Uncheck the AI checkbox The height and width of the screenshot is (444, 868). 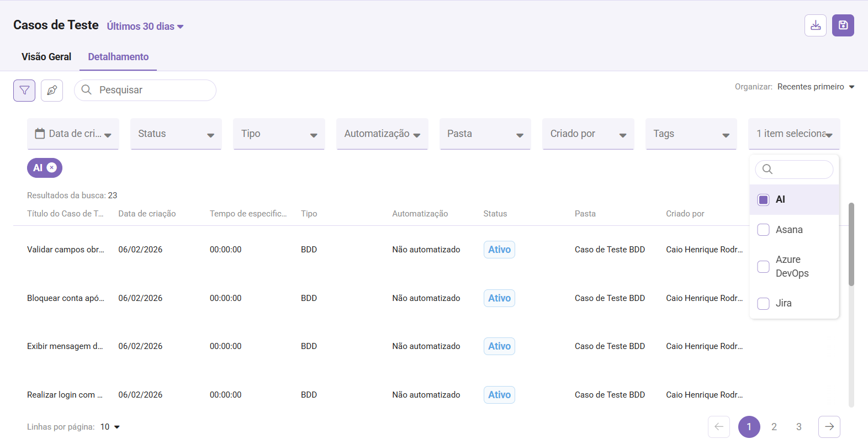(x=763, y=200)
